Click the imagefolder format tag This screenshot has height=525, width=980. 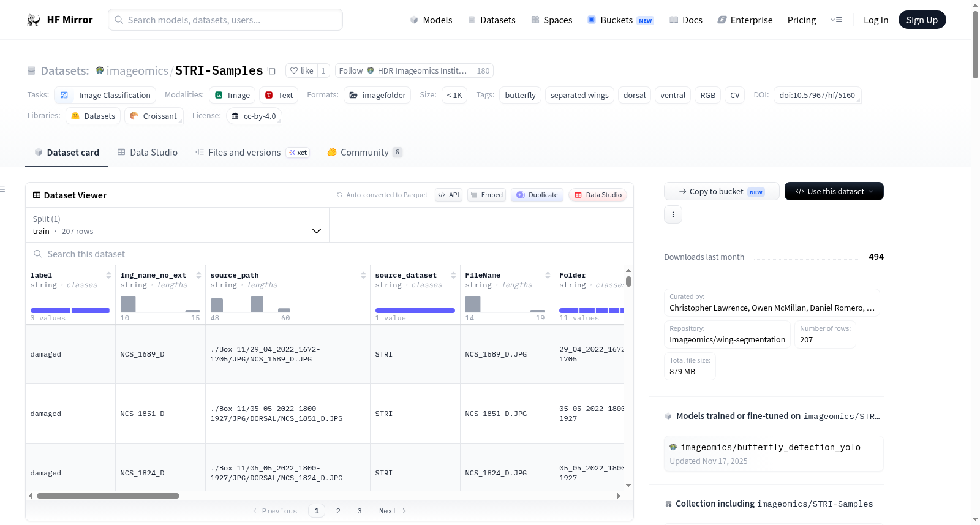point(377,95)
